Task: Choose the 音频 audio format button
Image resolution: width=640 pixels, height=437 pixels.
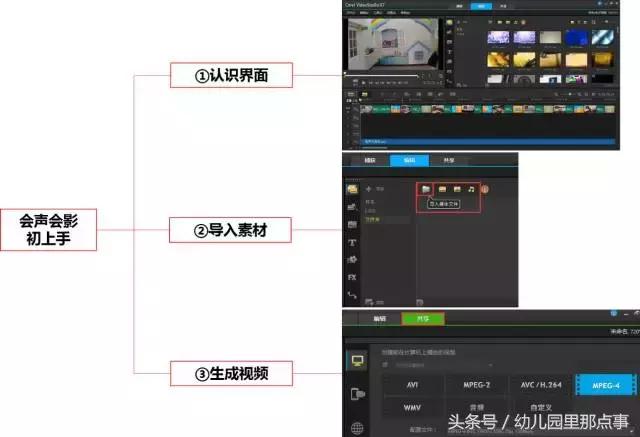Action: (476, 408)
